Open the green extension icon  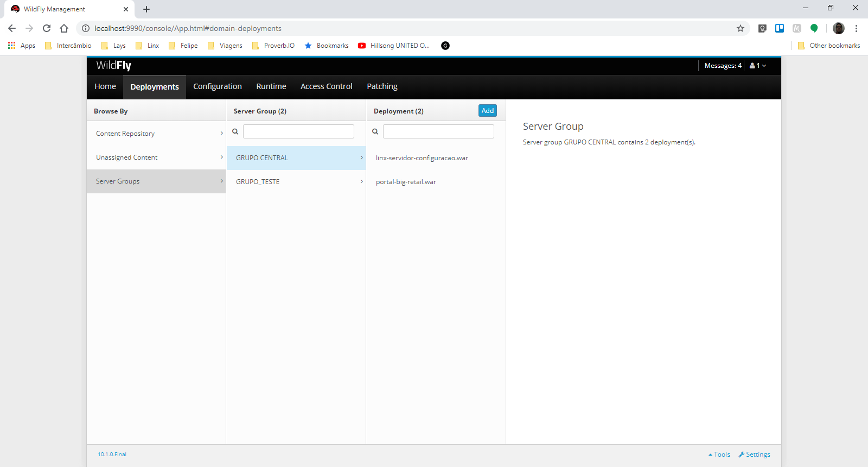point(814,28)
